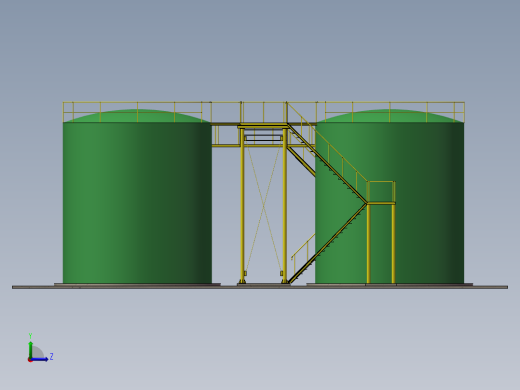Click the blue Z axis of the triad
Screen dimensions: 520x390
pos(40,359)
